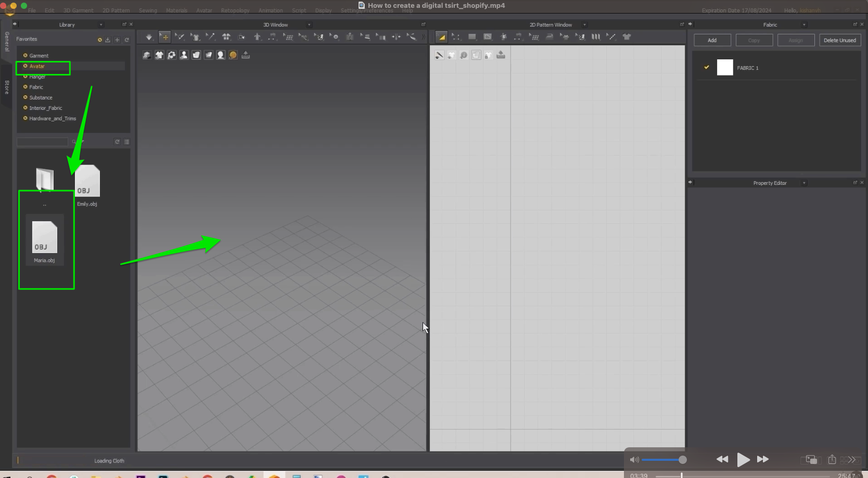Image resolution: width=868 pixels, height=478 pixels.
Task: Open the avatar figure tool in 3D toolbar
Action: tap(257, 37)
